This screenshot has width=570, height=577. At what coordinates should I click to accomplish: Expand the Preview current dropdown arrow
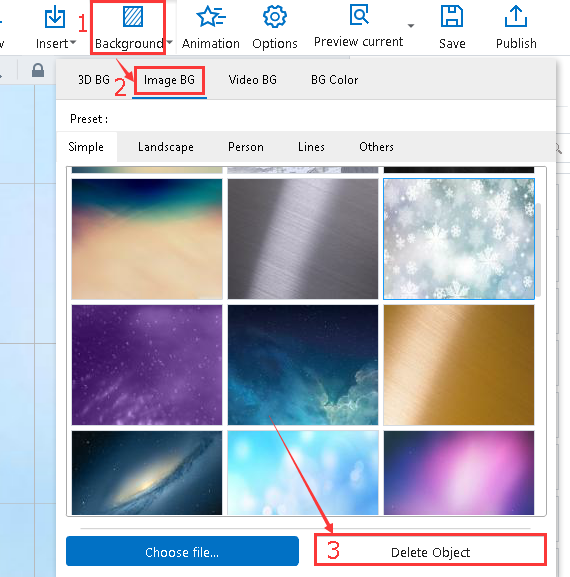(x=411, y=26)
